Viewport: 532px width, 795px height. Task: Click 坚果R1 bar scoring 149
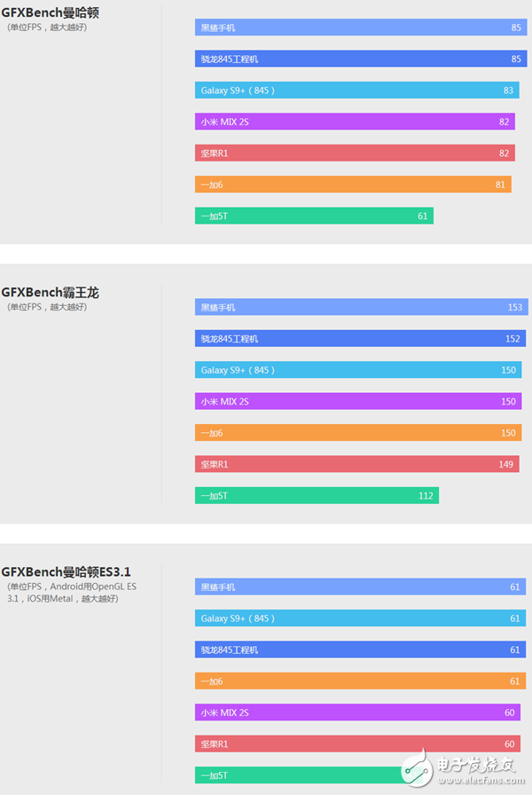[x=356, y=464]
